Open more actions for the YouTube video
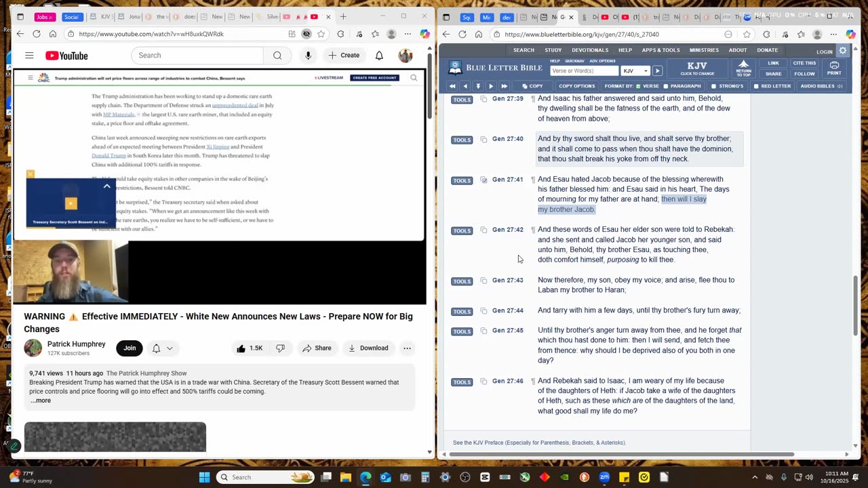868x488 pixels. click(407, 348)
